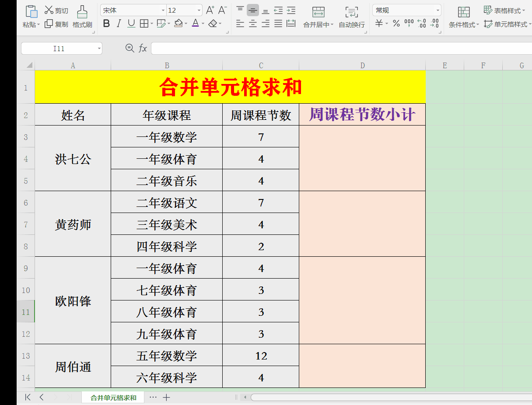532x405 pixels.
Task: Activate the 格式刷 format painter
Action: pos(82,17)
